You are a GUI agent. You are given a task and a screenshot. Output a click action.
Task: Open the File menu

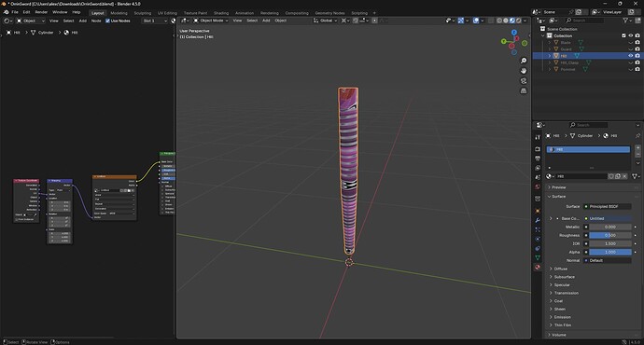point(15,12)
